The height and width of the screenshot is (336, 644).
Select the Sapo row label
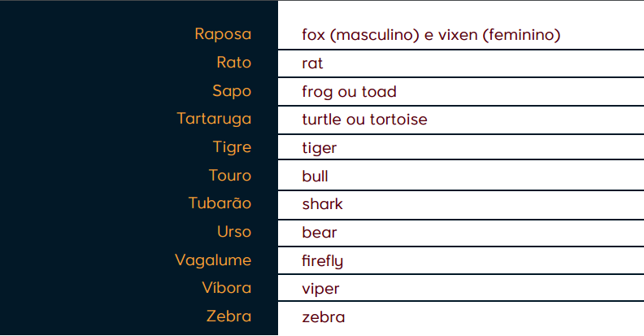tap(231, 91)
